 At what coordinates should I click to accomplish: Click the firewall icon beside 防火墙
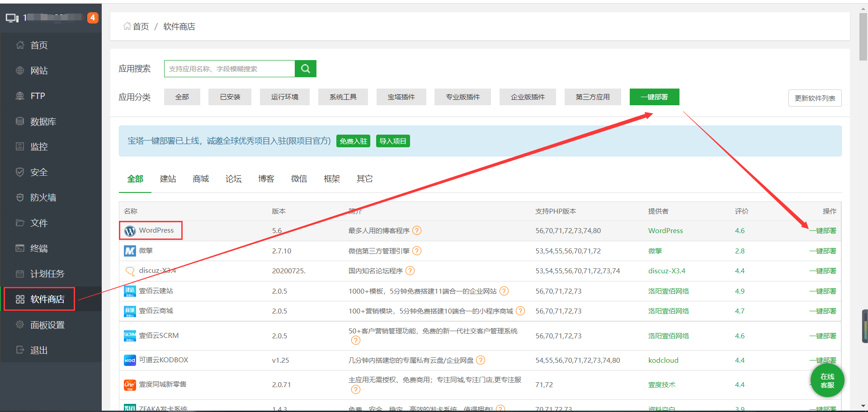point(20,197)
